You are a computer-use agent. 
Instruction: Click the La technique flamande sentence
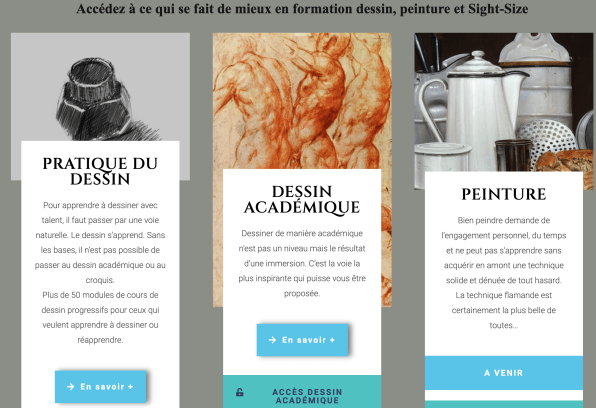click(x=504, y=310)
